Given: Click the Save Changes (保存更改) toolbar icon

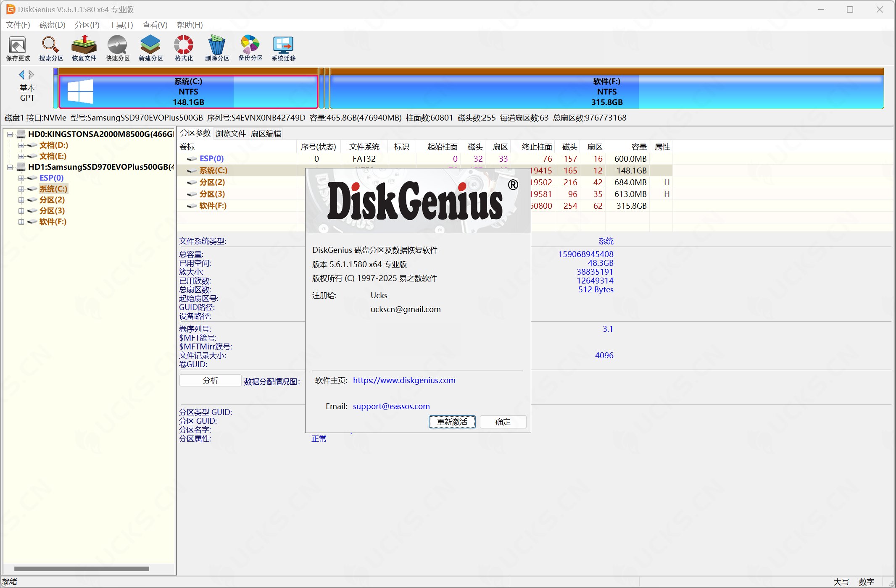Looking at the screenshot, I should click(x=18, y=49).
